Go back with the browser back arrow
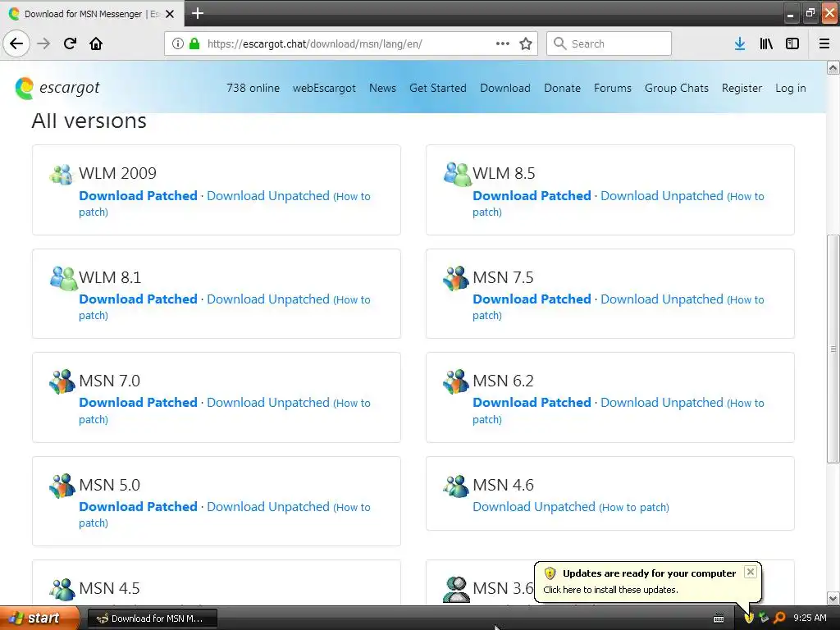 (16, 43)
